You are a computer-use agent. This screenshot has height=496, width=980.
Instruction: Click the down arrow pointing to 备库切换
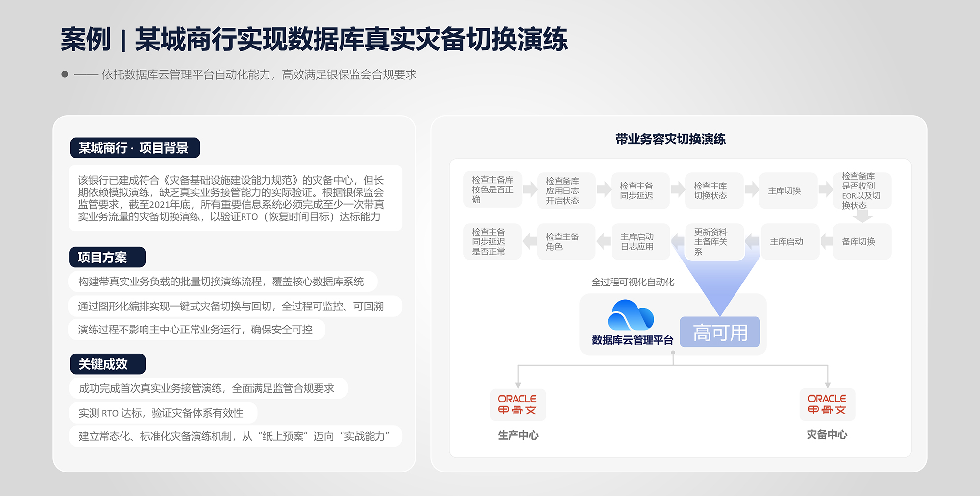coord(862,215)
